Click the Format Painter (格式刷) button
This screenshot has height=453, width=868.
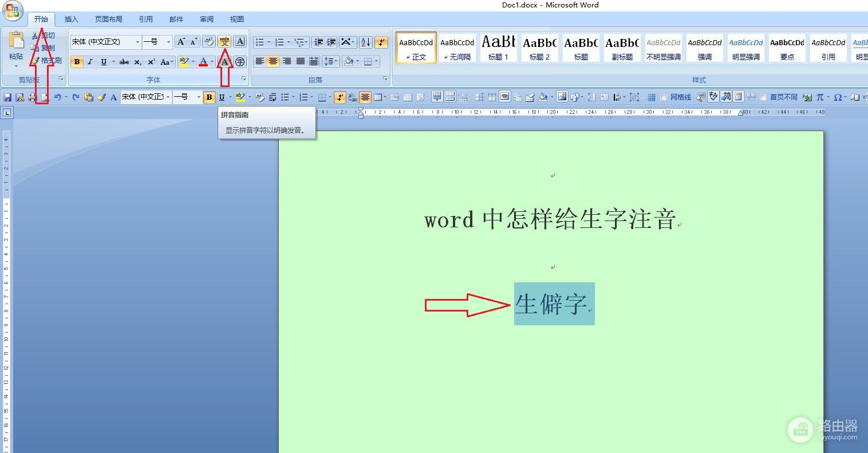pos(47,60)
